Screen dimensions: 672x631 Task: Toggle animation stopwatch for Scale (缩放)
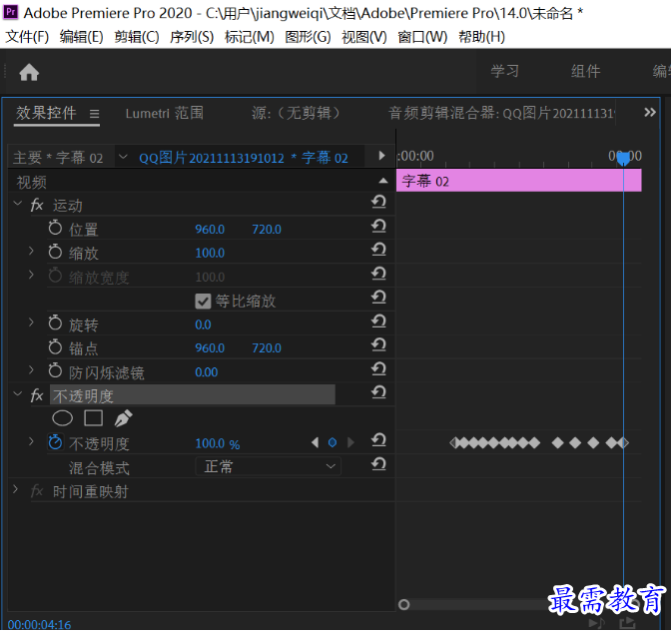click(x=55, y=252)
